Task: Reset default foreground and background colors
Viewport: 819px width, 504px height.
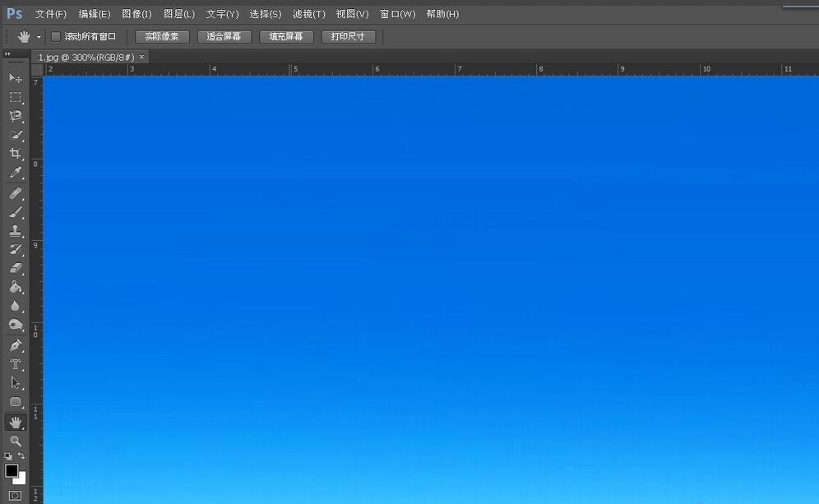Action: click(x=8, y=456)
